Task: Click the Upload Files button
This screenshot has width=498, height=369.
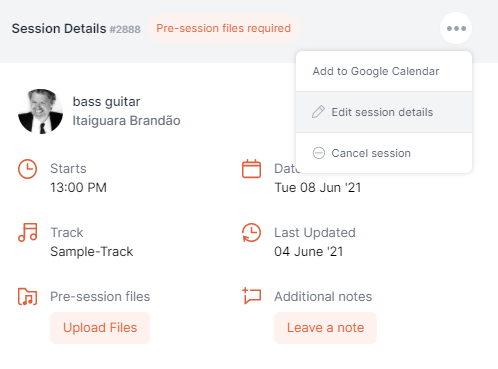Action: (100, 328)
